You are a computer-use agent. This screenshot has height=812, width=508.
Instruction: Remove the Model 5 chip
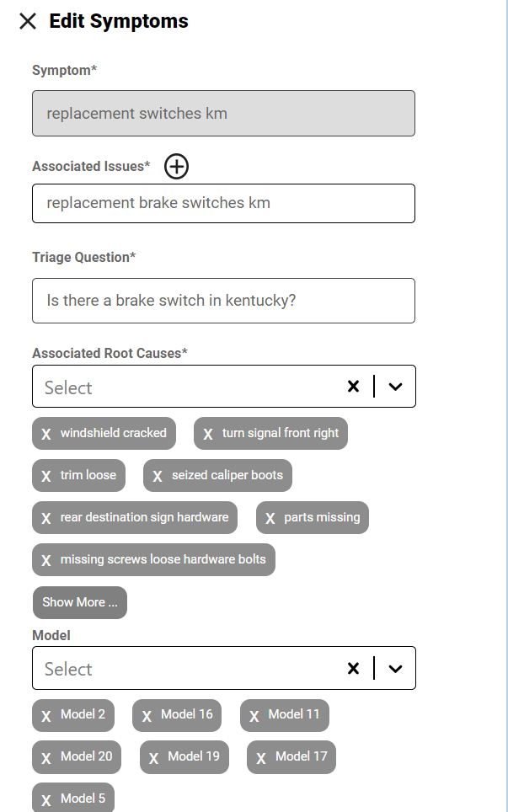[x=46, y=799]
